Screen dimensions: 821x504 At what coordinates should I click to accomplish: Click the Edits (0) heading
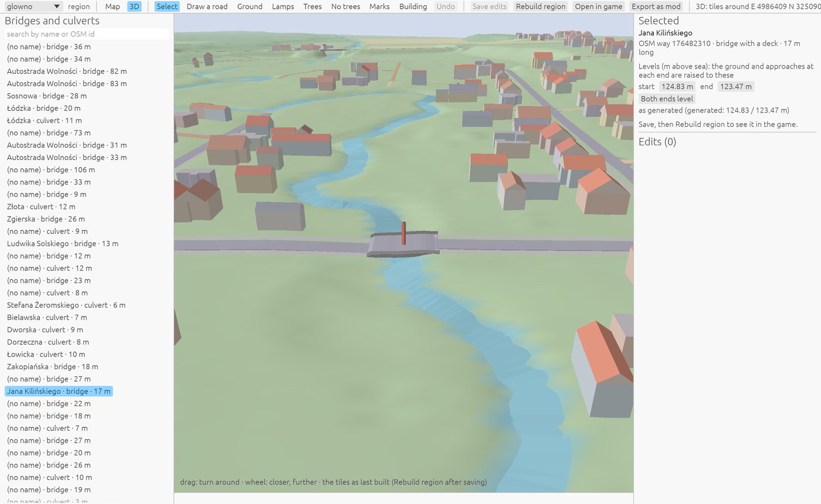(657, 142)
